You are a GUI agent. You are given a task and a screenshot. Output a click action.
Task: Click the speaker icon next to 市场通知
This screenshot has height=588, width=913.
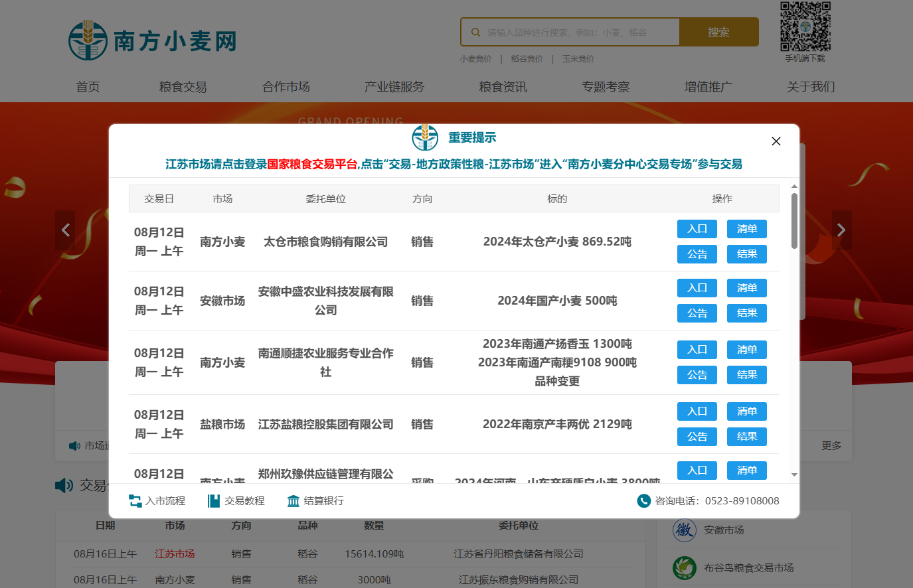click(74, 445)
